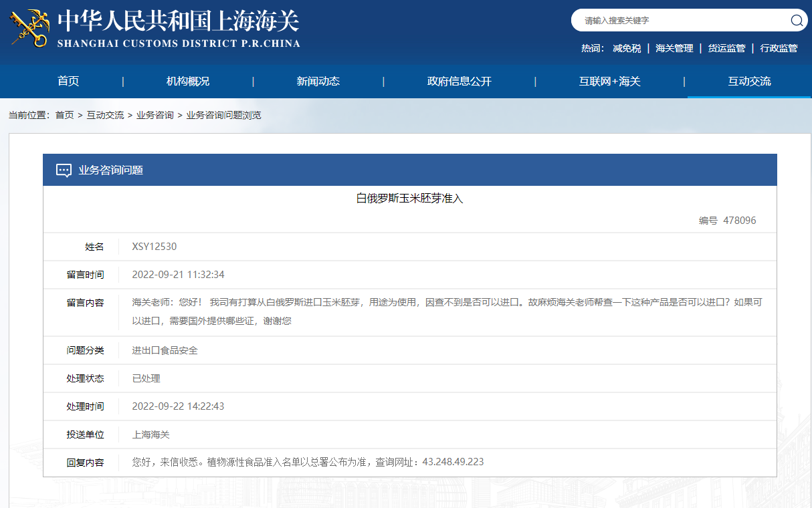Click 首页 in the breadcrumb trail
812x508 pixels.
pyautogui.click(x=65, y=115)
